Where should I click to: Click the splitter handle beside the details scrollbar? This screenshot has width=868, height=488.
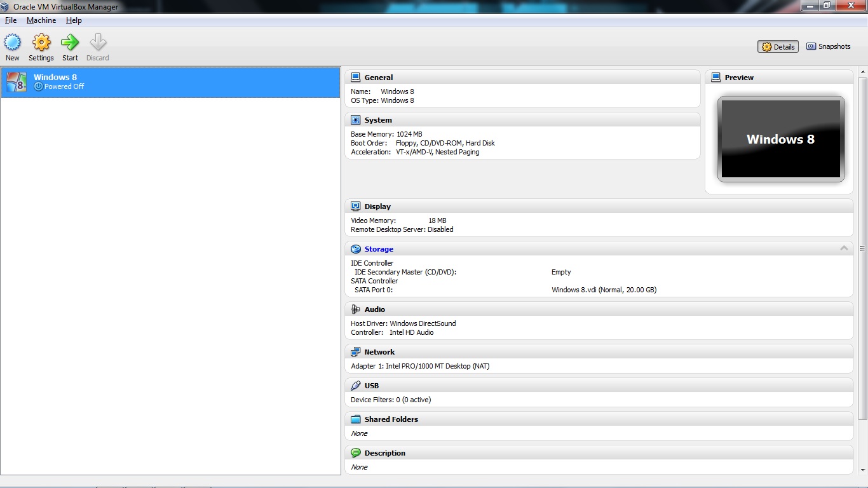click(862, 248)
